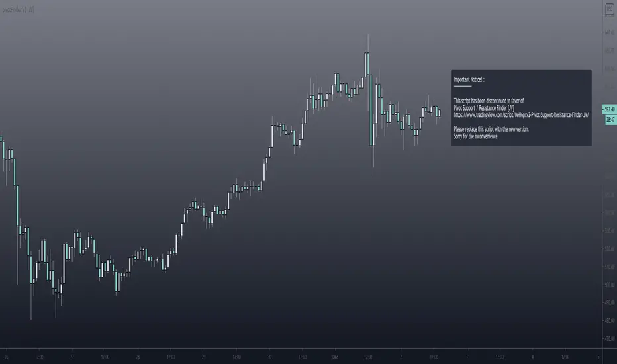617x364 pixels.
Task: Open the USD currency selector on the price axis
Action: [x=608, y=9]
